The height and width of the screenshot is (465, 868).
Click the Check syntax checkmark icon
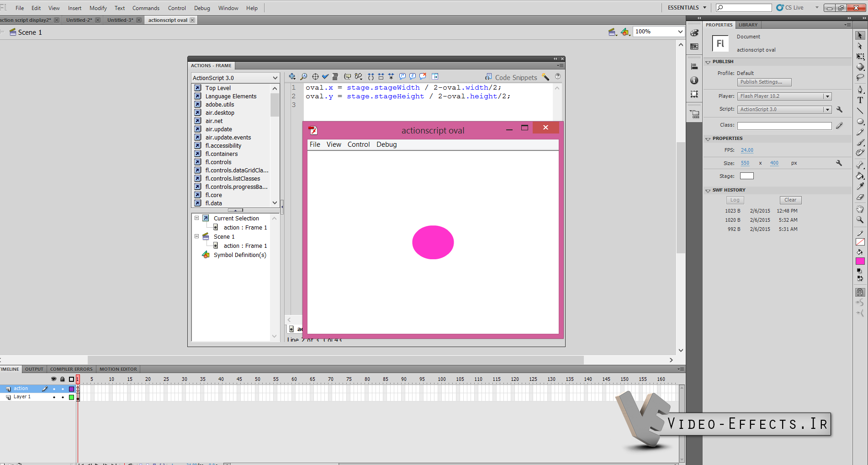(x=325, y=76)
